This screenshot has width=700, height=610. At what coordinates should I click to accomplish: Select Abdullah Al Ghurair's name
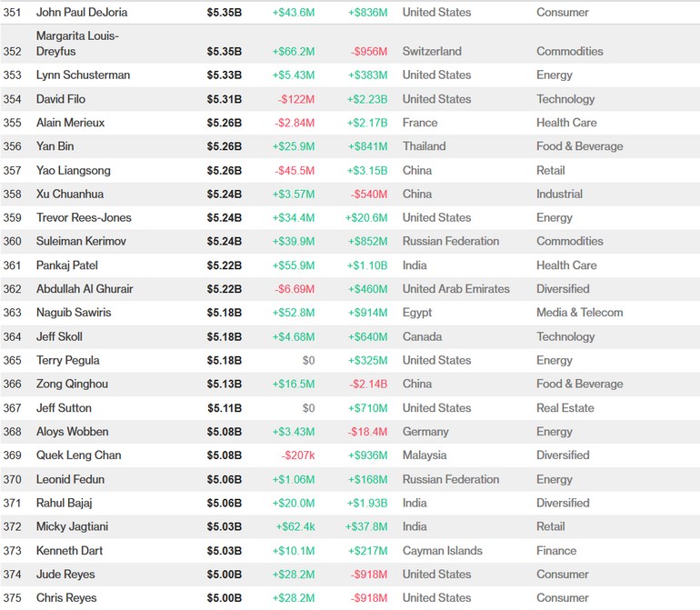[85, 289]
